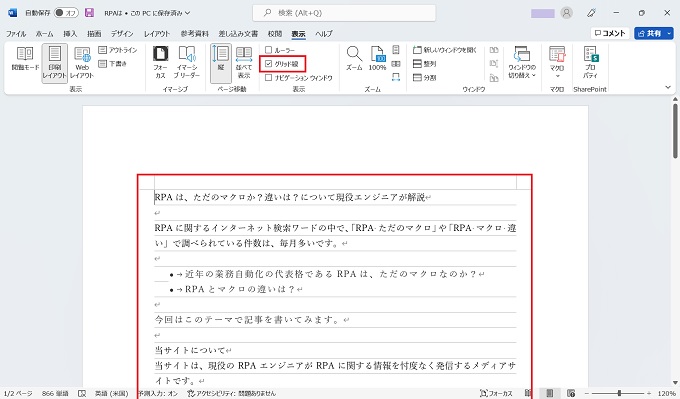Open the デザイン tab

(122, 33)
